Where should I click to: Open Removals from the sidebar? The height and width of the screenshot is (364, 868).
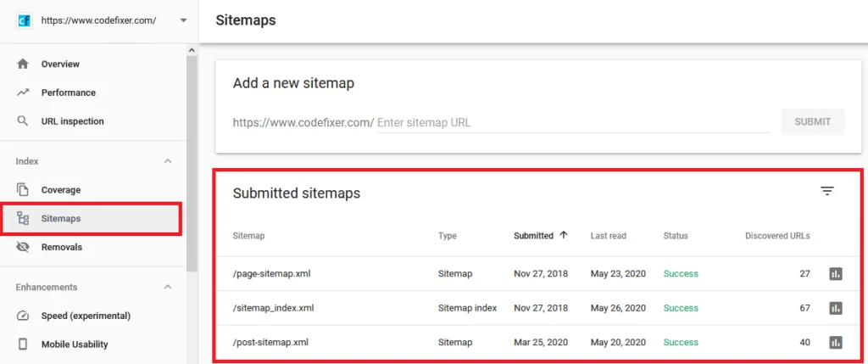point(61,248)
